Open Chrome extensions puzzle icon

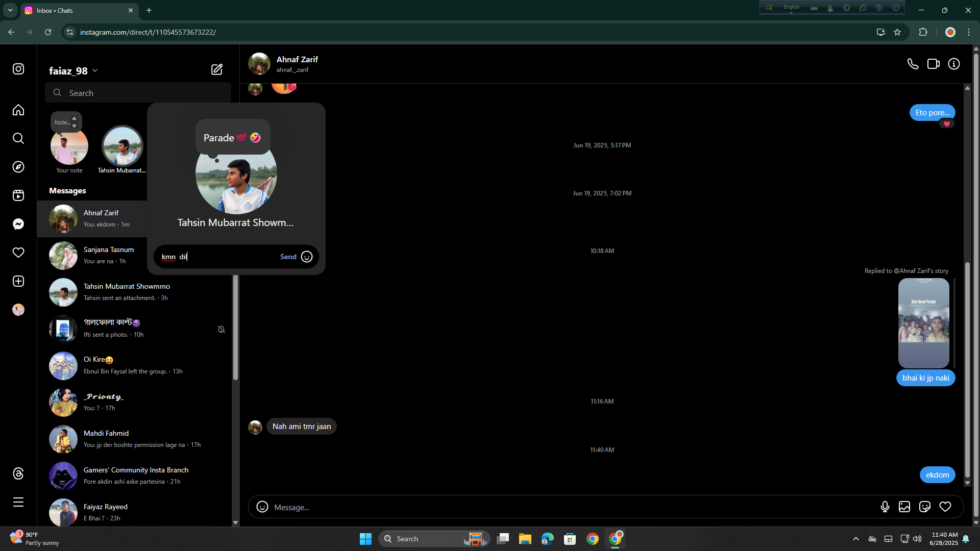[x=923, y=32]
